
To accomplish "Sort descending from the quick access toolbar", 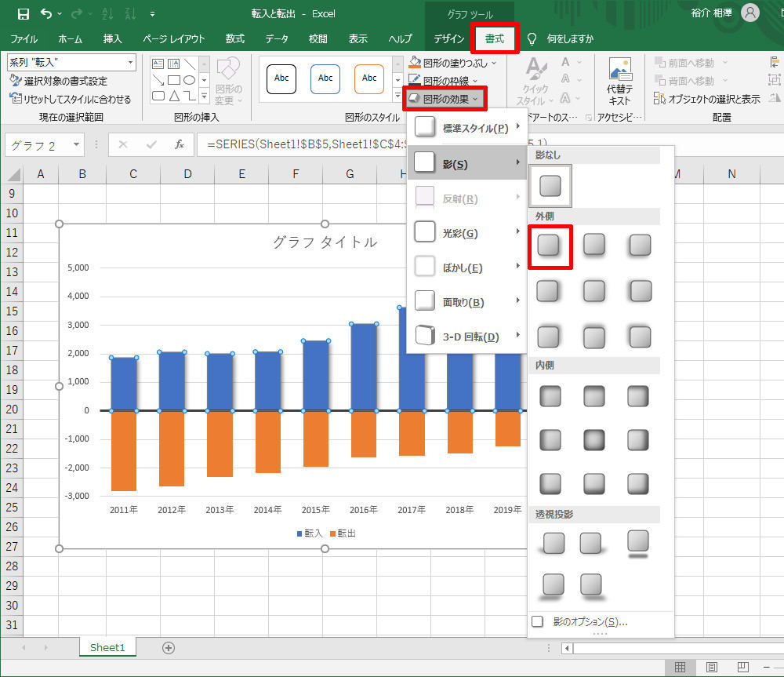I will (130, 14).
